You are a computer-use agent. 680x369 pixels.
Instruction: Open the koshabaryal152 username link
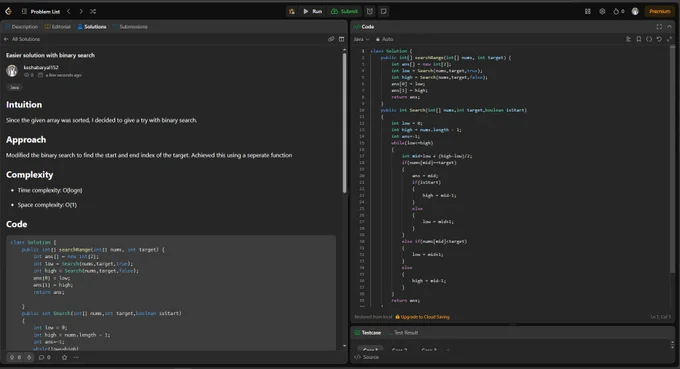coord(41,67)
